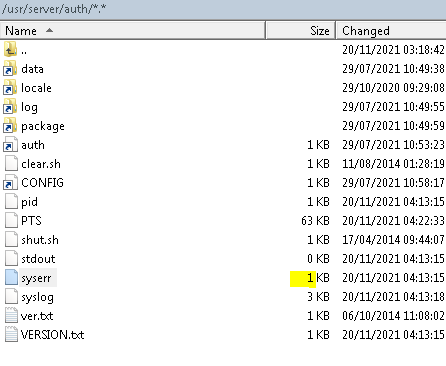Click the stdout file icon
The width and height of the screenshot is (446, 366).
click(11, 258)
